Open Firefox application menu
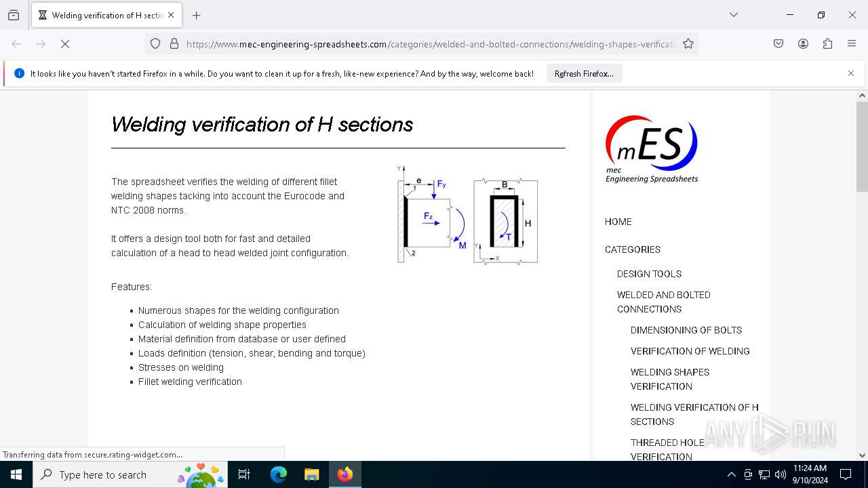Viewport: 868px width, 488px height. (852, 44)
